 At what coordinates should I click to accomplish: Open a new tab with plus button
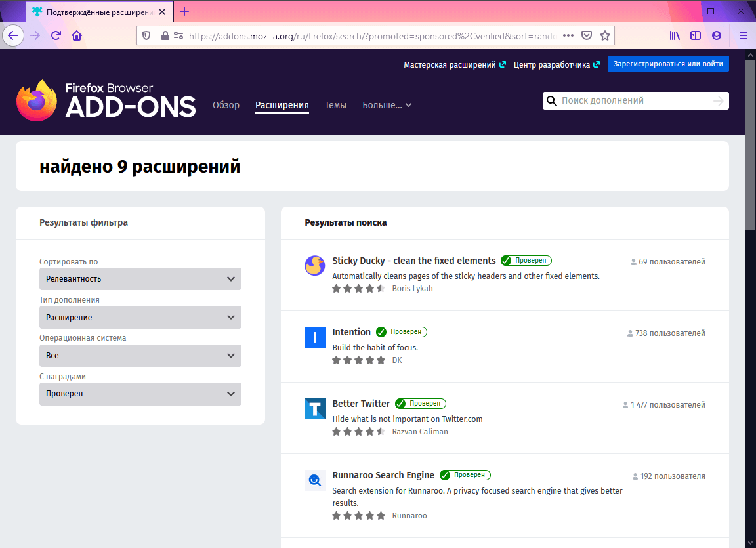point(184,12)
